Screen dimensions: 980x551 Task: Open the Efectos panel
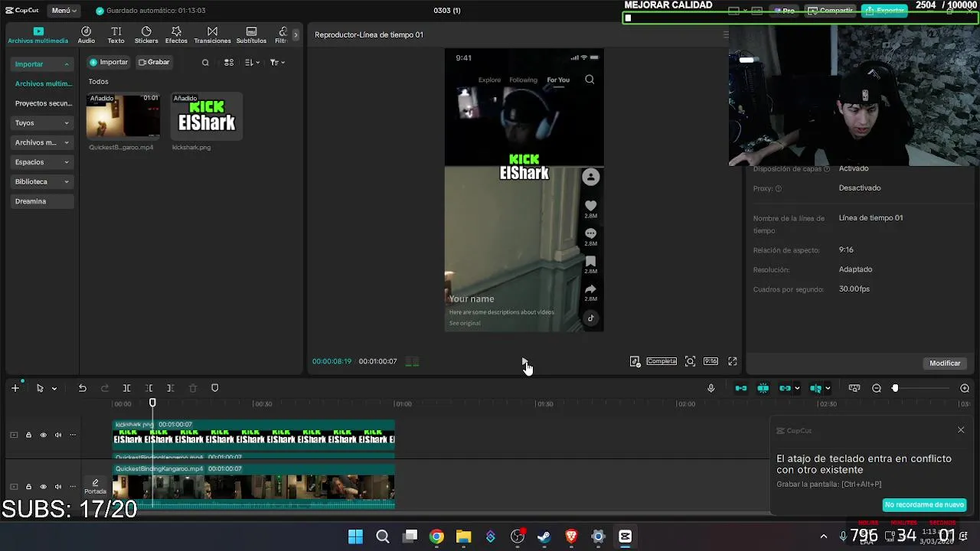coord(176,35)
